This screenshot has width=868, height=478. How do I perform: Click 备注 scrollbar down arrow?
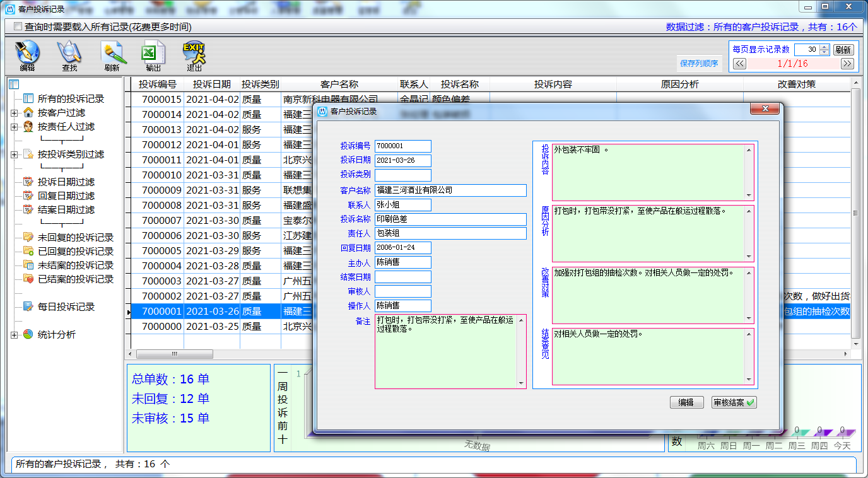(521, 383)
